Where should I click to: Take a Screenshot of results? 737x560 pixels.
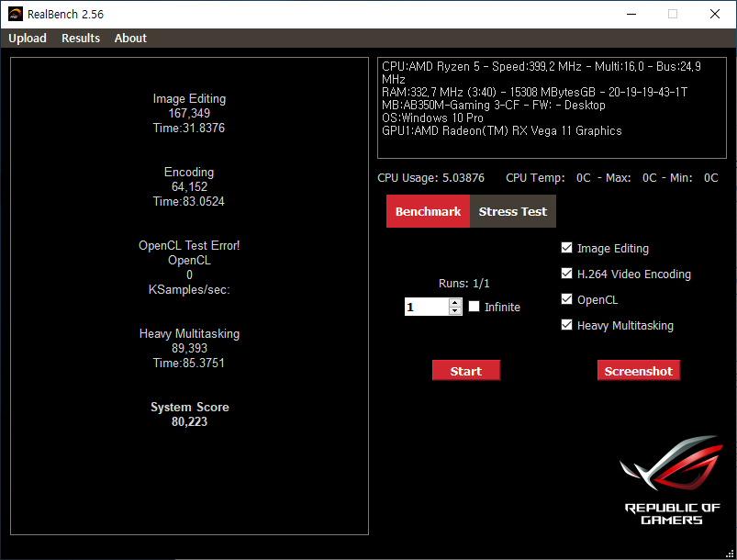639,371
